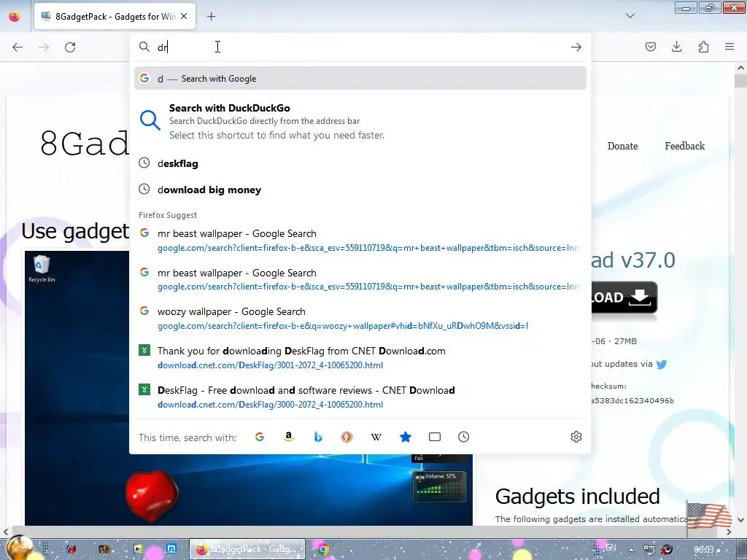Screen dimensions: 747x560
Task: Select 'd — Search with Google' suggestion
Action: point(360,79)
